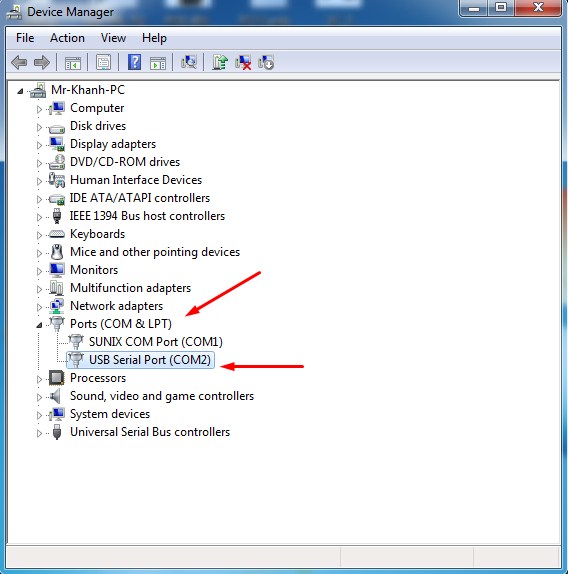This screenshot has width=568, height=574.
Task: Click Scan for hardware changes icon
Action: tap(189, 63)
